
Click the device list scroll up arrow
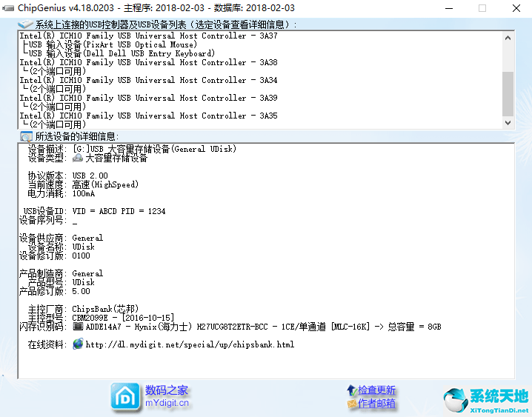click(x=508, y=38)
